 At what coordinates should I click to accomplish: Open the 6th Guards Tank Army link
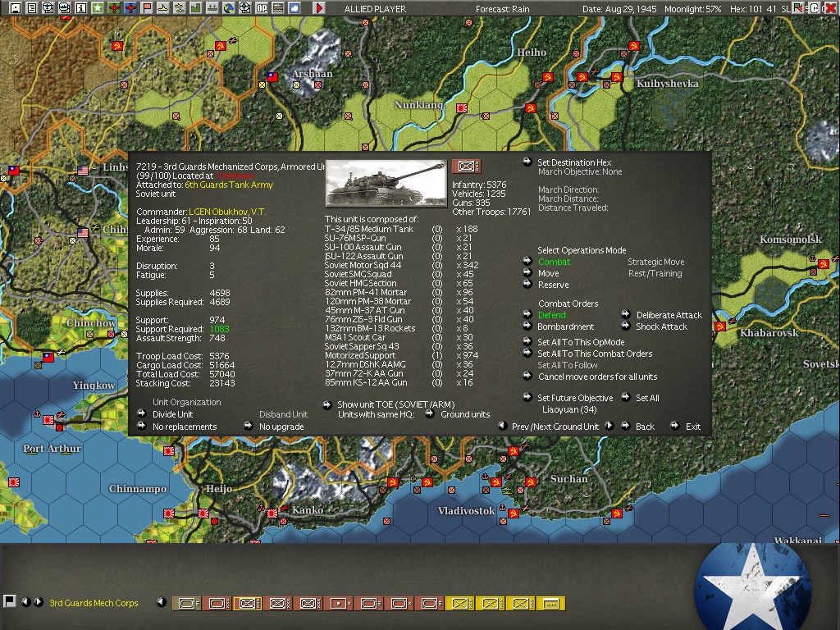tap(229, 185)
